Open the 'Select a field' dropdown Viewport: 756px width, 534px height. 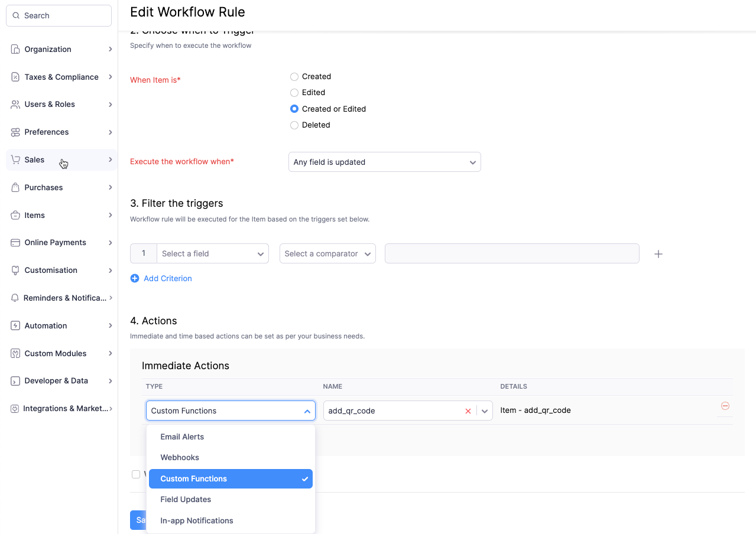pyautogui.click(x=212, y=253)
